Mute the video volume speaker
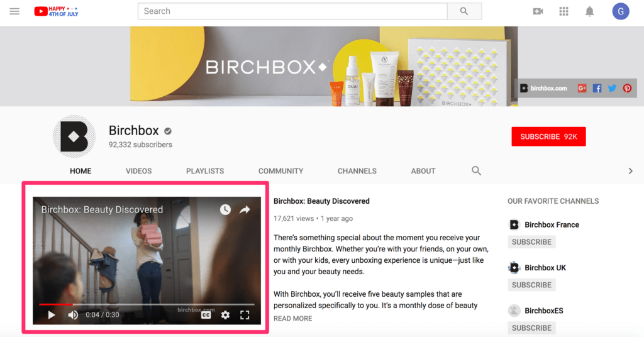The height and width of the screenshot is (337, 644). (x=73, y=315)
